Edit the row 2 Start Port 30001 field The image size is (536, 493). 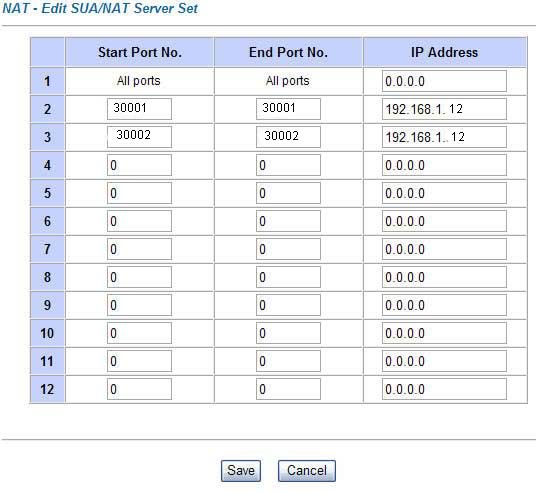coord(139,109)
